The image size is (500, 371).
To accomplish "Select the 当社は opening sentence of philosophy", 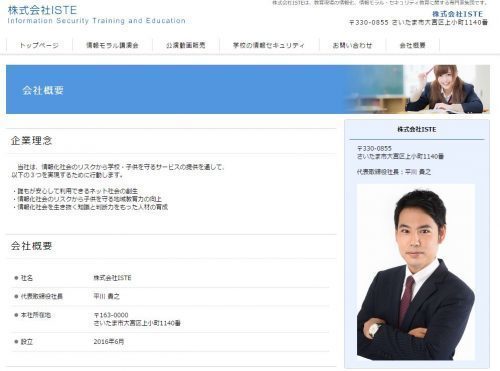I will click(x=118, y=171).
